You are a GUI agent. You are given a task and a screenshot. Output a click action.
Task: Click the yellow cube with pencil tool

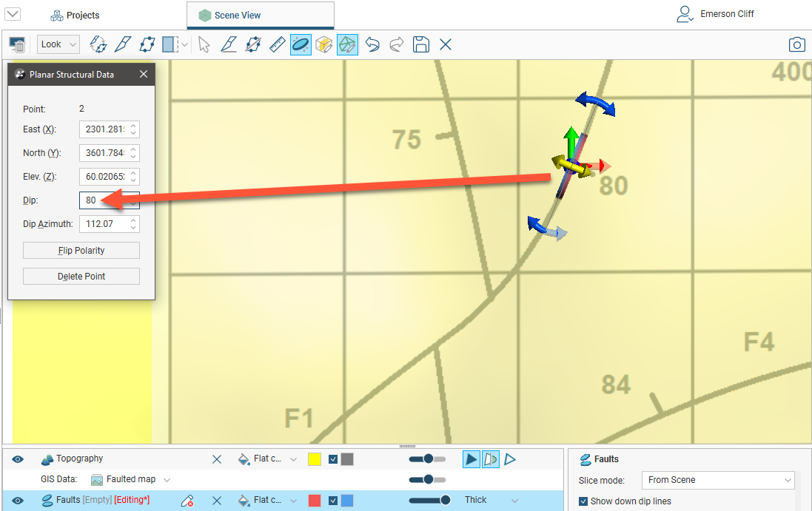tap(323, 45)
